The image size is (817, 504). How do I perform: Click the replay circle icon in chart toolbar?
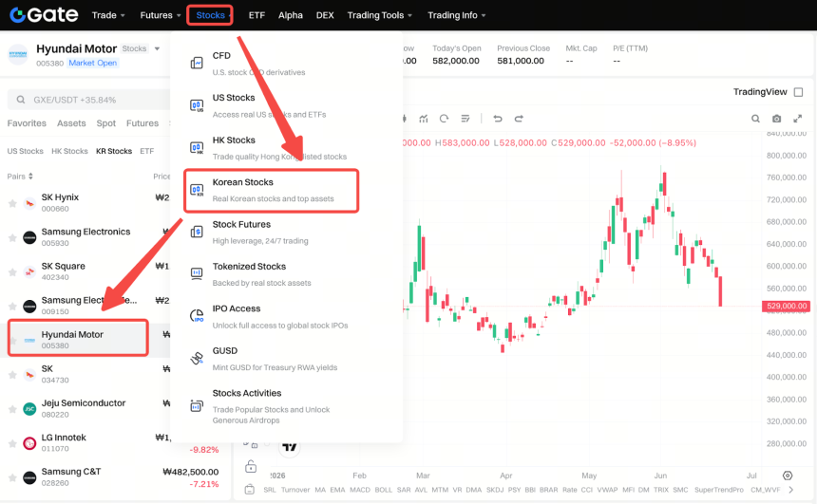pos(444,119)
